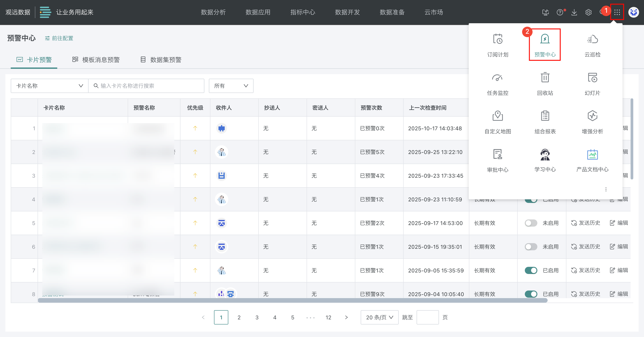The image size is (644, 337).
Task: Open the 所有 filter dropdown
Action: 231,86
